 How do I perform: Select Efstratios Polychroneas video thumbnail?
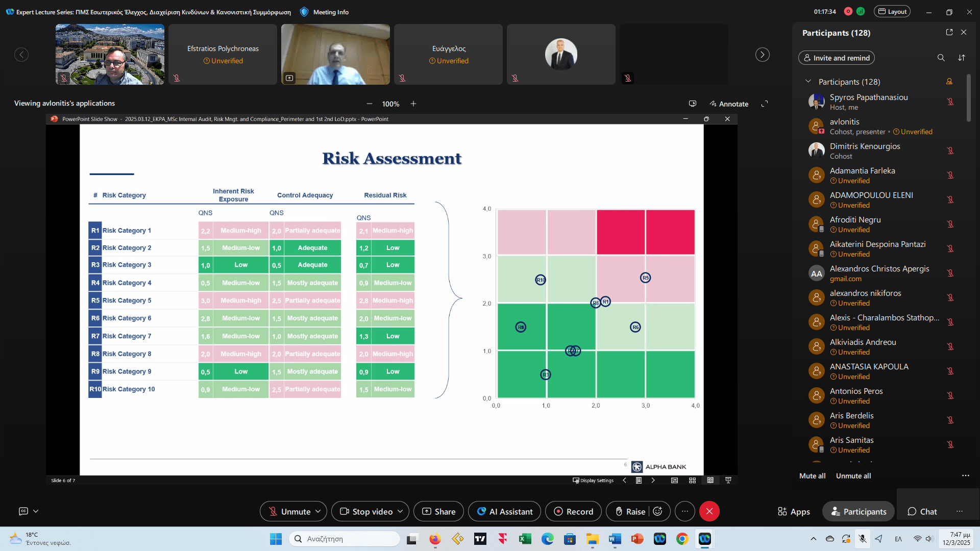tap(223, 54)
